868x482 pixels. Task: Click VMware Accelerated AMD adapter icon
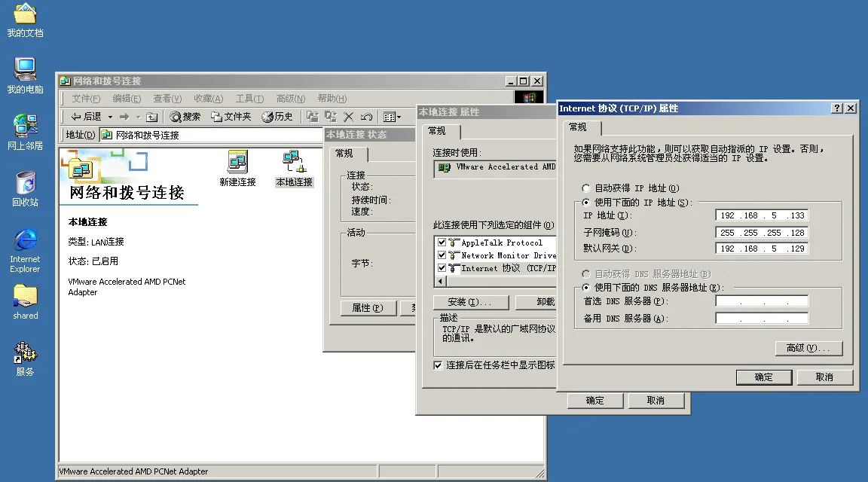[x=444, y=167]
